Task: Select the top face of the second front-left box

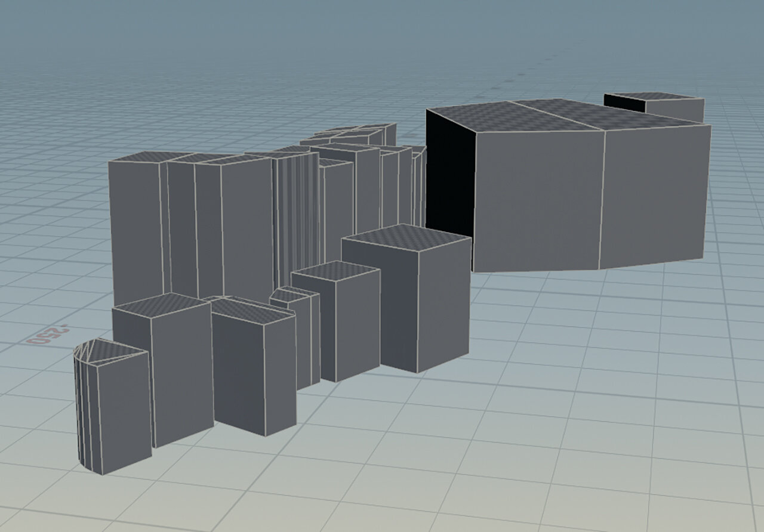Action: pyautogui.click(x=160, y=304)
